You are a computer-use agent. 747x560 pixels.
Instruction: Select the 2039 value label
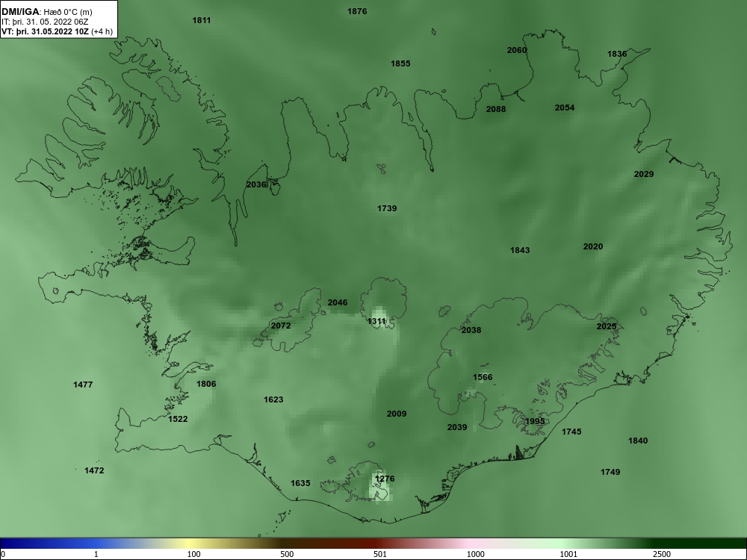coord(457,428)
